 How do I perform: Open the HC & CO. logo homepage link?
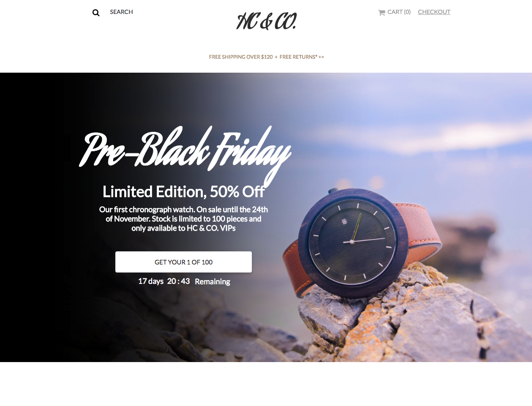[x=266, y=21]
